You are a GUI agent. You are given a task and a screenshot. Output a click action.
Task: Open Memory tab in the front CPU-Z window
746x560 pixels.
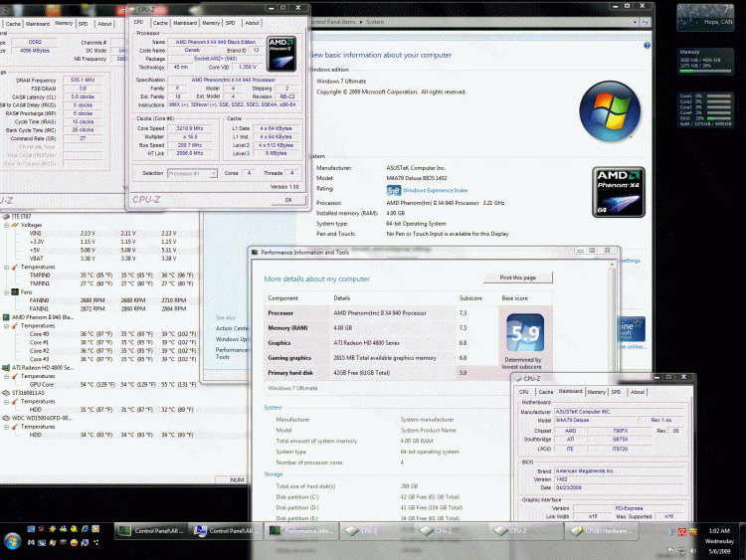(x=211, y=23)
